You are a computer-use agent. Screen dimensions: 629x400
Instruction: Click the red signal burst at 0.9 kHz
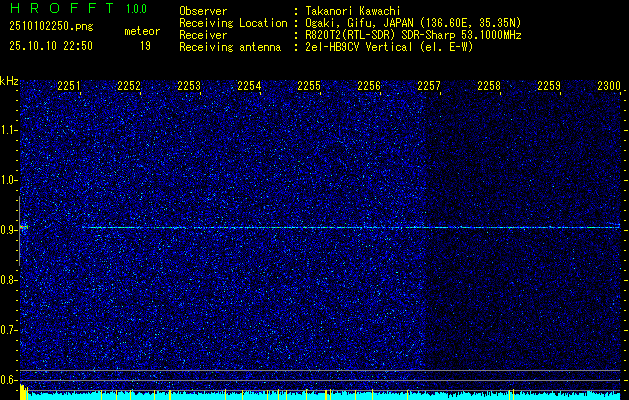click(23, 227)
